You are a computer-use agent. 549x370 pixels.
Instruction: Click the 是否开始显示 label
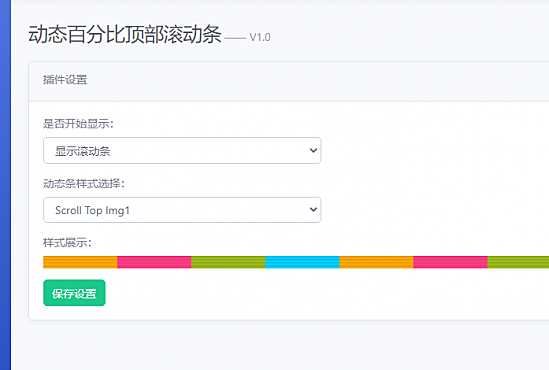pos(78,124)
